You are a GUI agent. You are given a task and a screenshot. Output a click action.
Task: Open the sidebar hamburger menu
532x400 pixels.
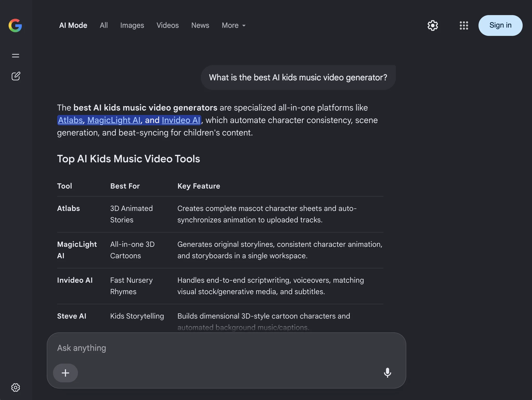click(16, 56)
